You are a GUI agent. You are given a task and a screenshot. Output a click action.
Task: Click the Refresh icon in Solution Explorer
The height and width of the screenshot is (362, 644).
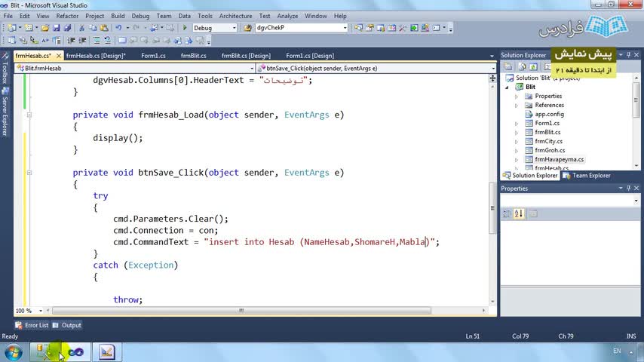[533, 66]
